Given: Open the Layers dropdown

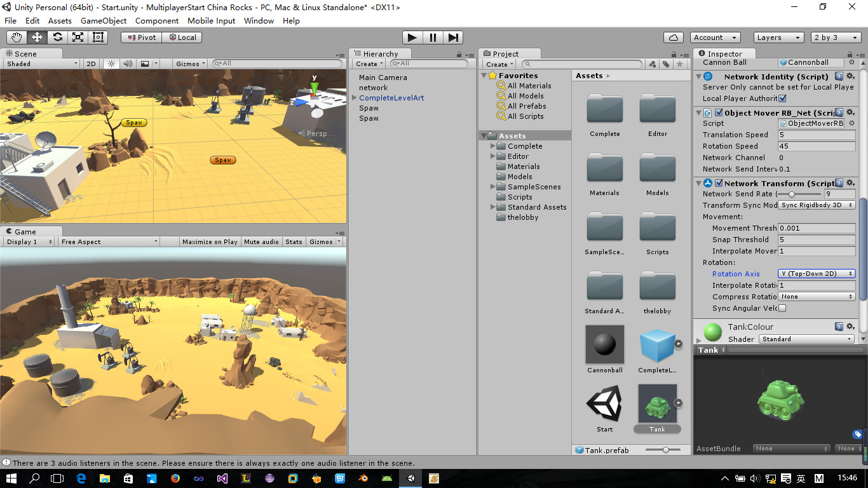Looking at the screenshot, I should [780, 37].
